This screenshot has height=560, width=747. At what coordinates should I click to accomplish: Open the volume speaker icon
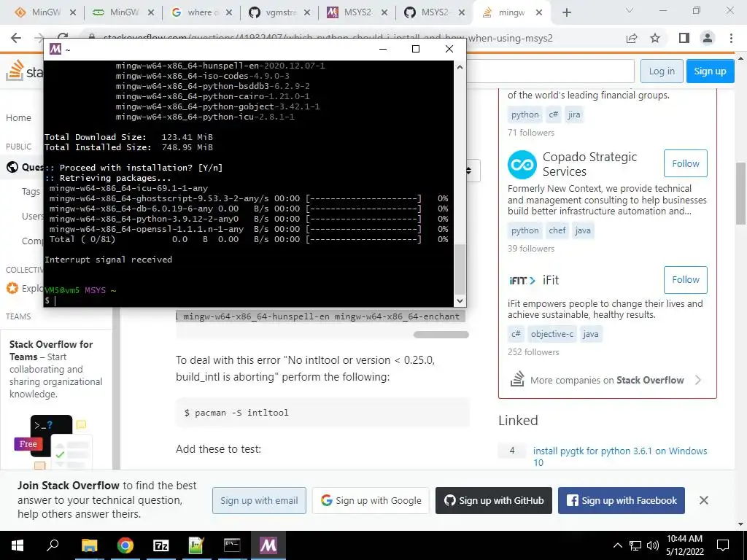(653, 545)
